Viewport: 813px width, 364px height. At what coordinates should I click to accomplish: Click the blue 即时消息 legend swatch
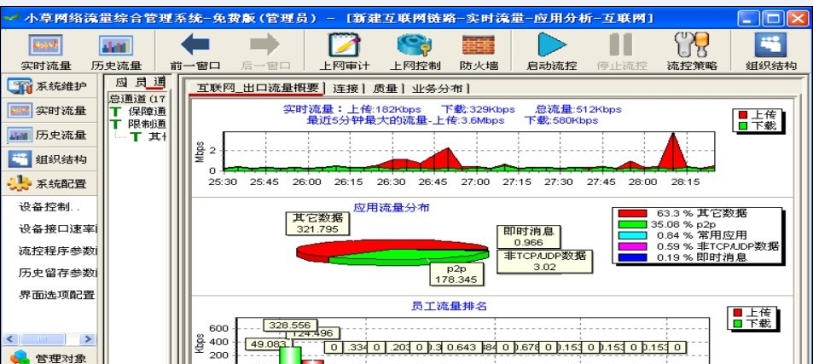(x=632, y=257)
